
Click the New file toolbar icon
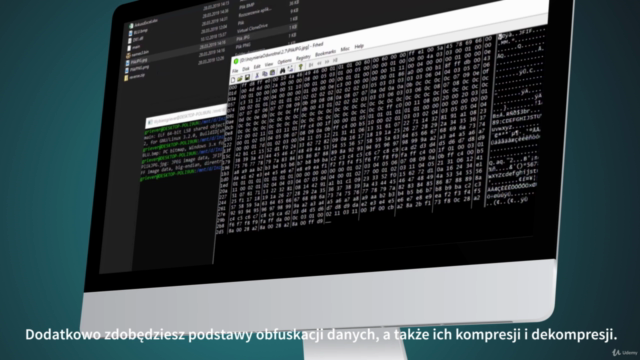[233, 80]
